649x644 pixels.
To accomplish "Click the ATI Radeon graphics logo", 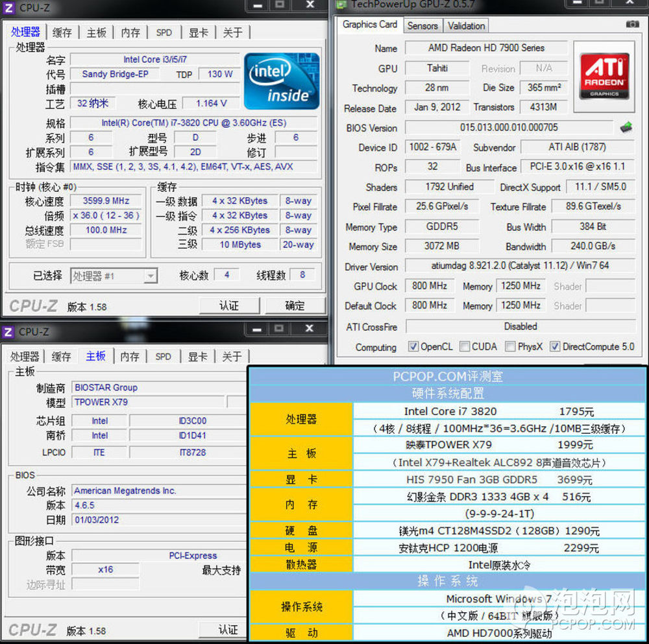I will click(x=604, y=75).
